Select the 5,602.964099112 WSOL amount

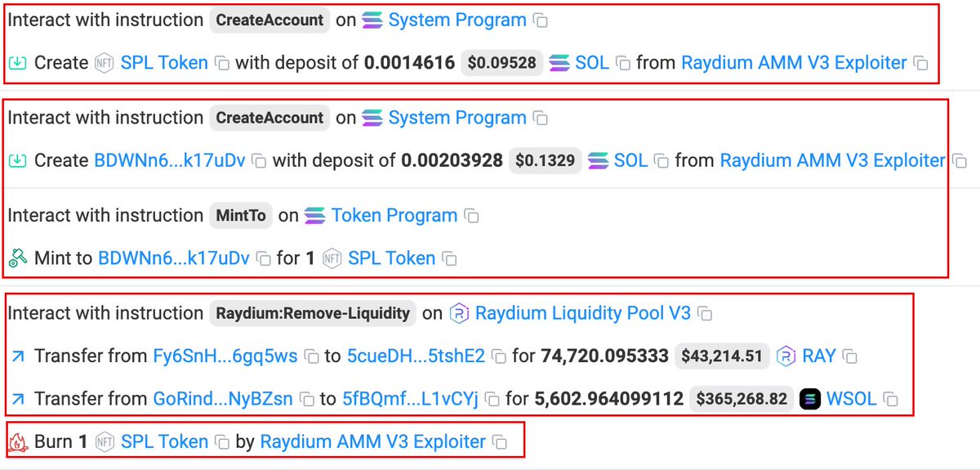tap(608, 399)
